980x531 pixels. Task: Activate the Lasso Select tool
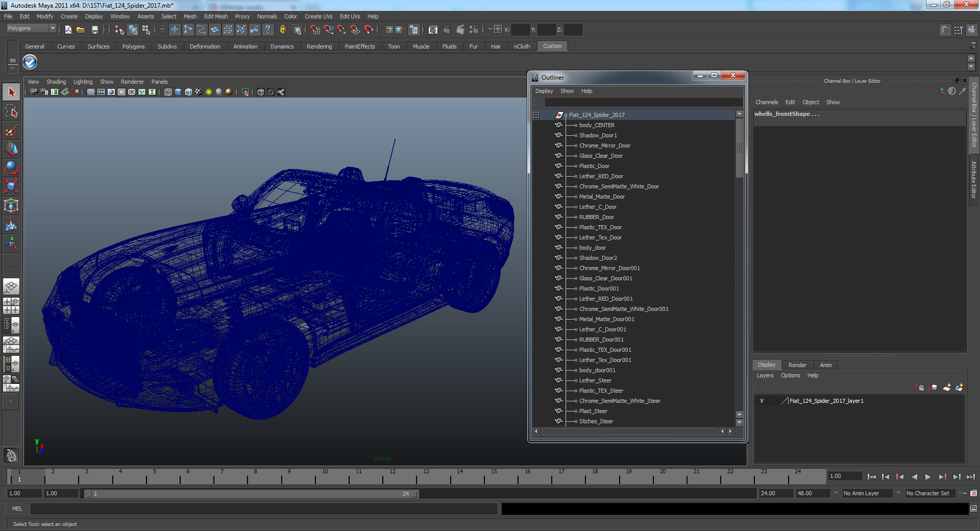[x=11, y=111]
